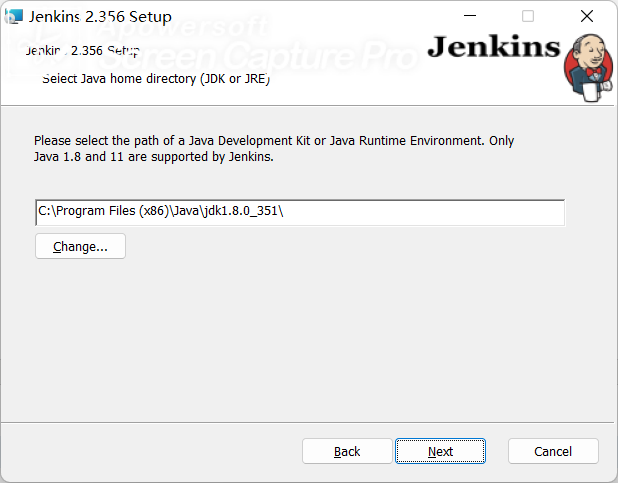
Task: Focus the Java home path input field
Action: 300,213
